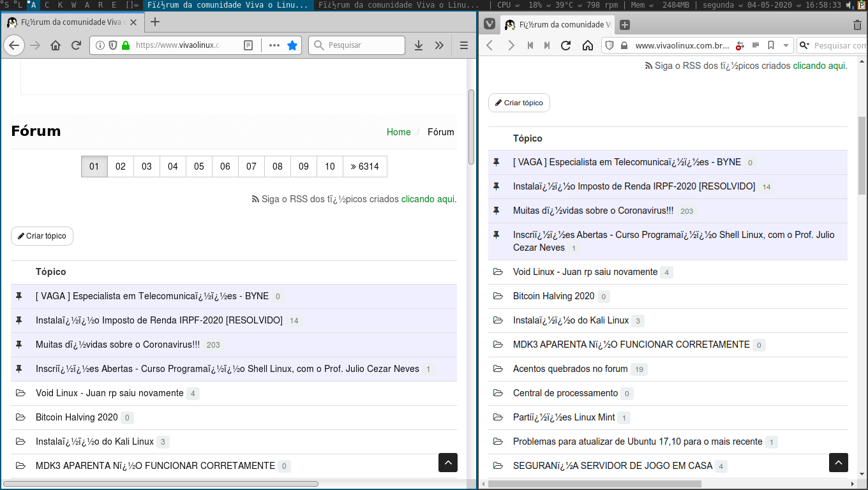Click scroll-to-top button in Vivaldi page
This screenshot has height=490, width=868.
(x=839, y=463)
